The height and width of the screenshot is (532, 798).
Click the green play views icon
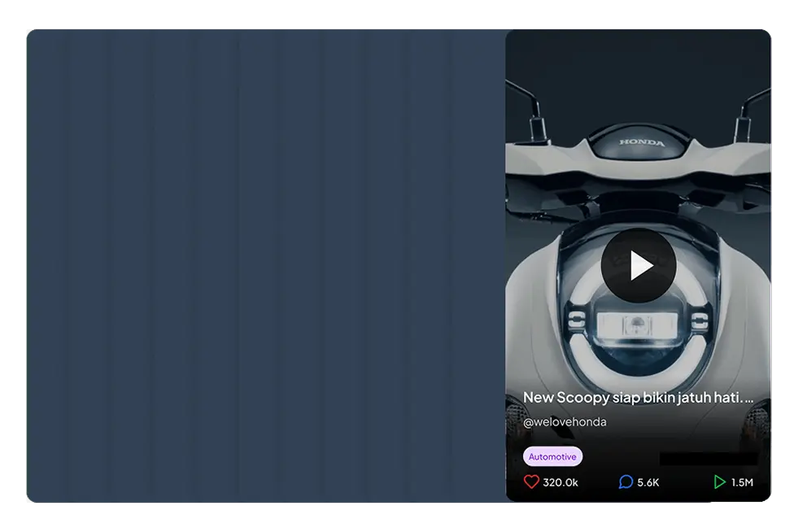(719, 482)
